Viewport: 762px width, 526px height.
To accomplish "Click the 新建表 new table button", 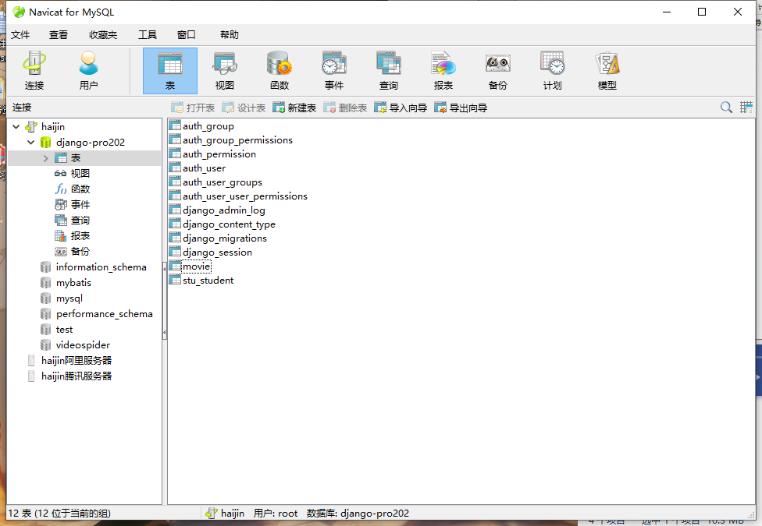I will tap(294, 108).
